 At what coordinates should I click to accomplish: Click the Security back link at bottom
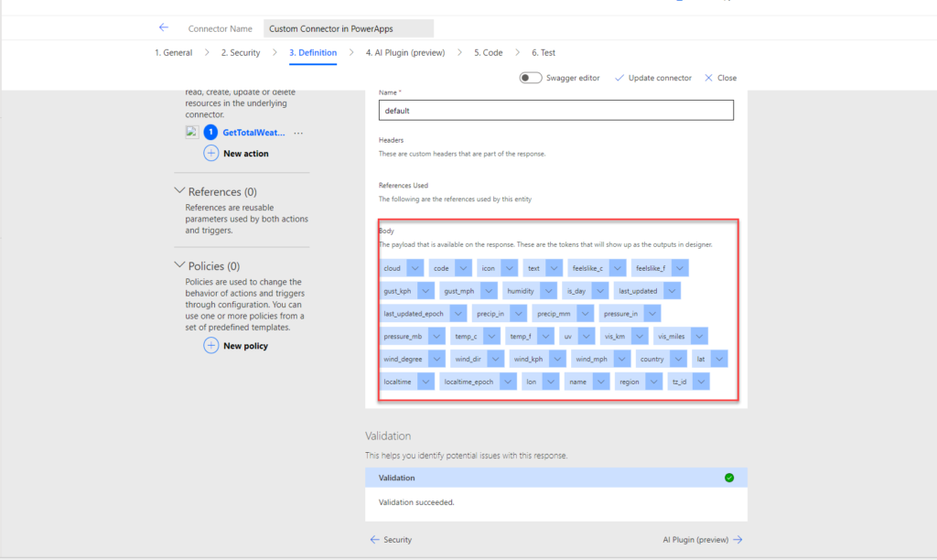[x=391, y=540]
